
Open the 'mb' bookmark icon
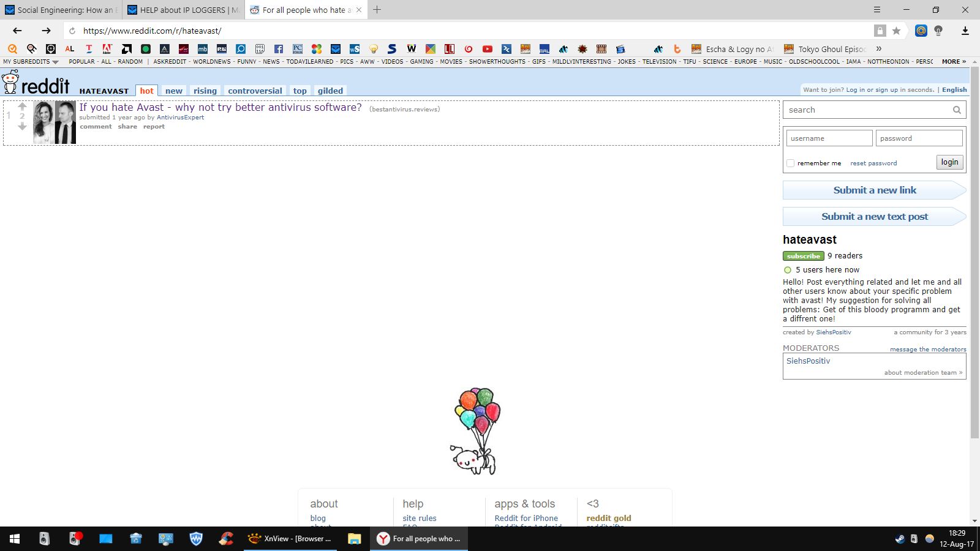[203, 49]
